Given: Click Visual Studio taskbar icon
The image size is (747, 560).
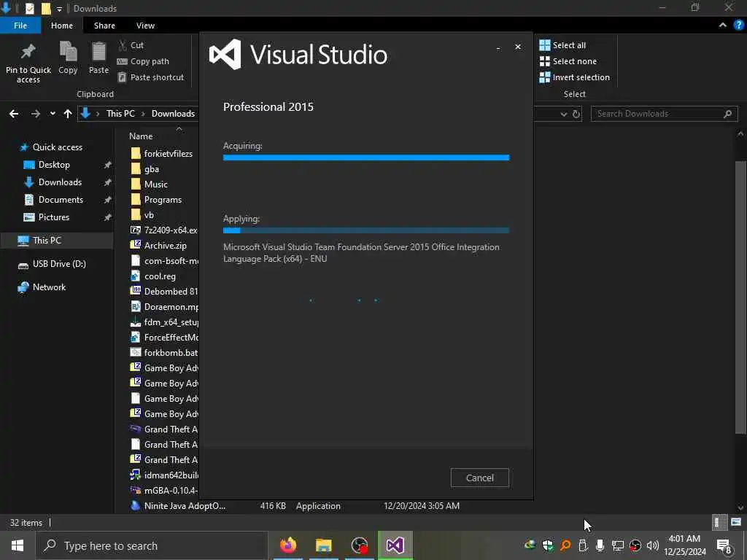Looking at the screenshot, I should click(395, 545).
